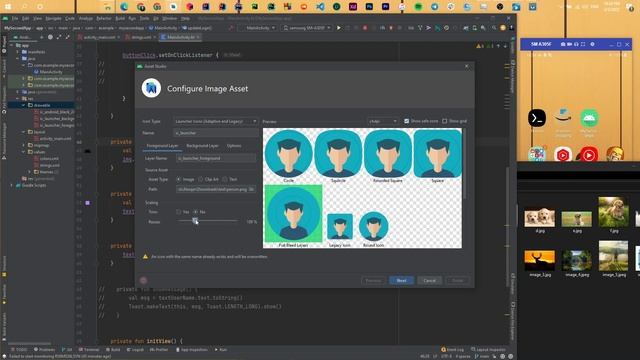Click the two puppies image thumbnail

click(x=540, y=218)
